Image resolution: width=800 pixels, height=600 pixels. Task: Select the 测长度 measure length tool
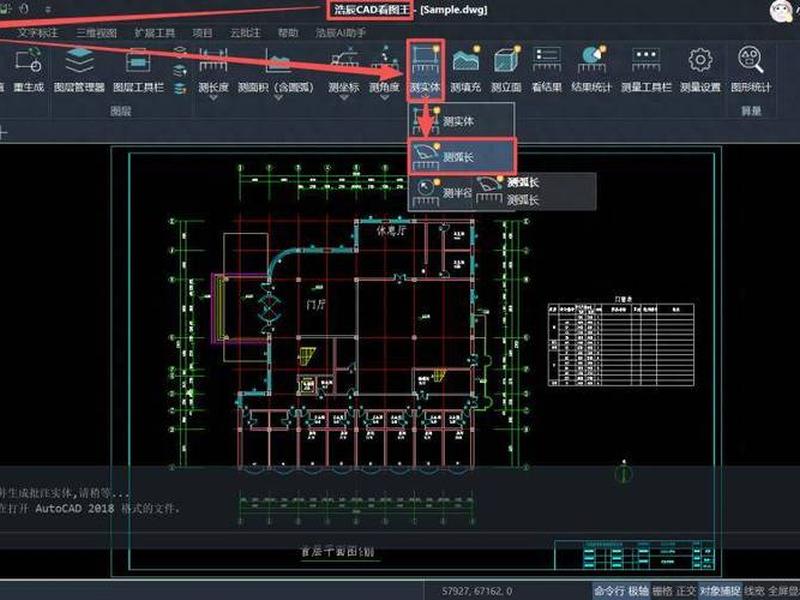click(213, 68)
